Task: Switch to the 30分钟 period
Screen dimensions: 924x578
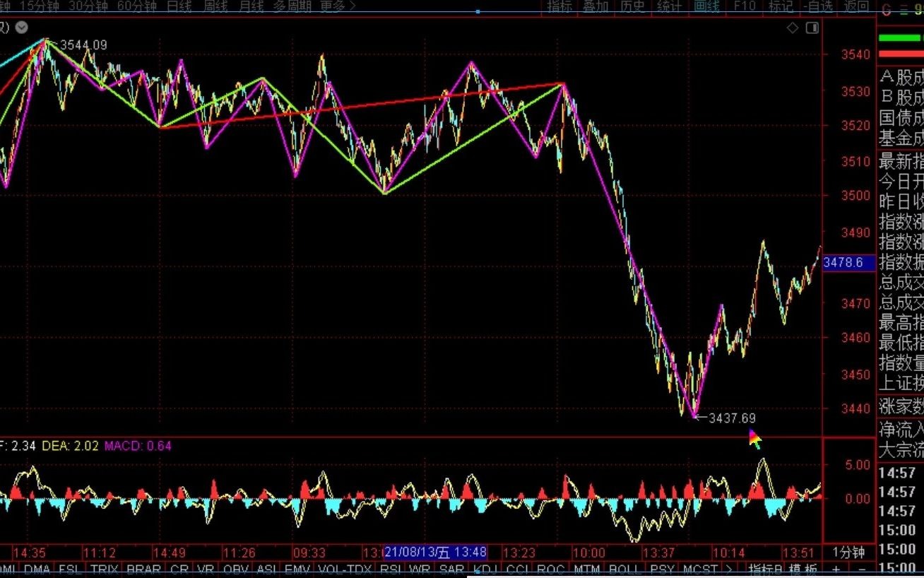Action: 88,6
